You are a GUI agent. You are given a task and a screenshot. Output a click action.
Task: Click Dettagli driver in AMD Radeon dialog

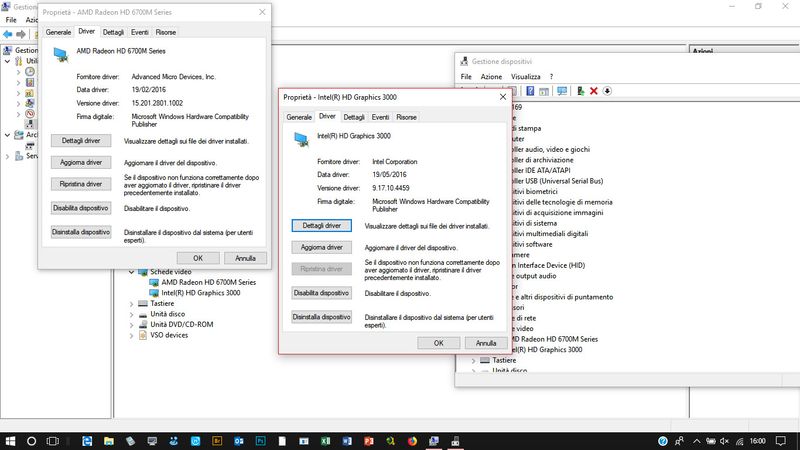81,141
